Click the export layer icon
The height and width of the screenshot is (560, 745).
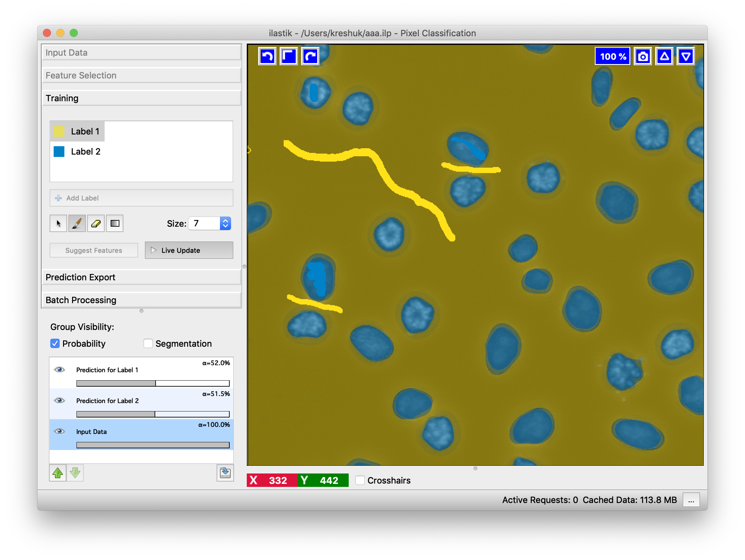pyautogui.click(x=225, y=473)
